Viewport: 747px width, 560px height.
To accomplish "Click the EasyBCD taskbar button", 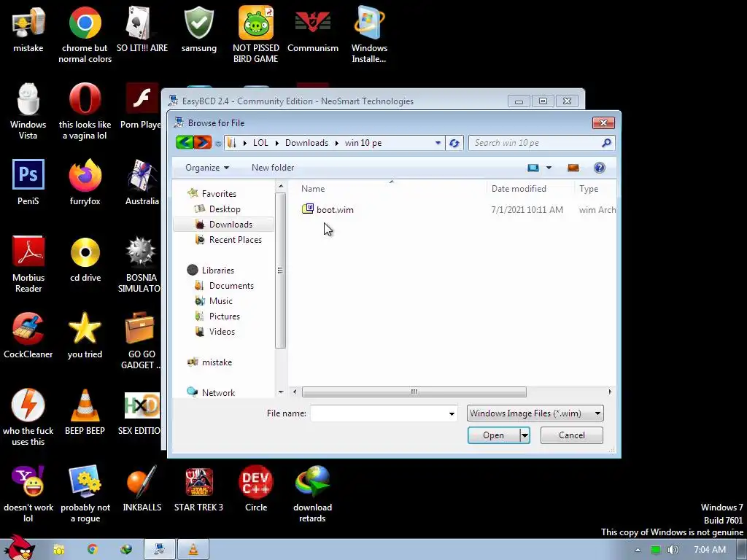I will [160, 550].
